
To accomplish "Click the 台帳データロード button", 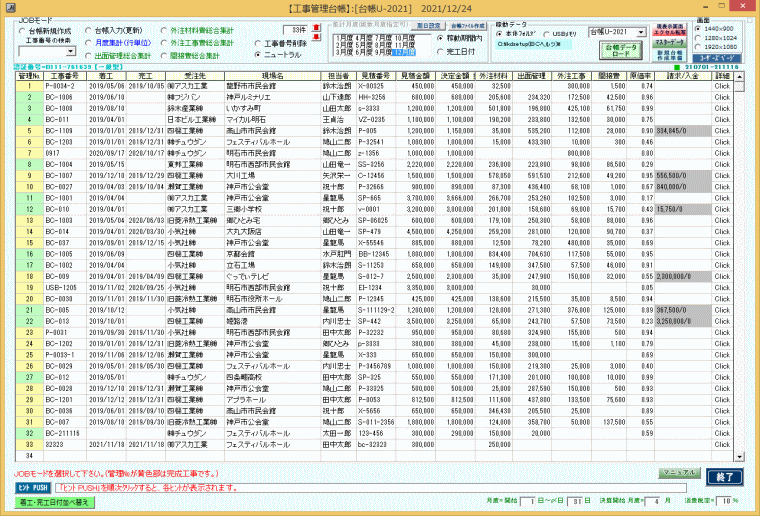I will coord(620,51).
